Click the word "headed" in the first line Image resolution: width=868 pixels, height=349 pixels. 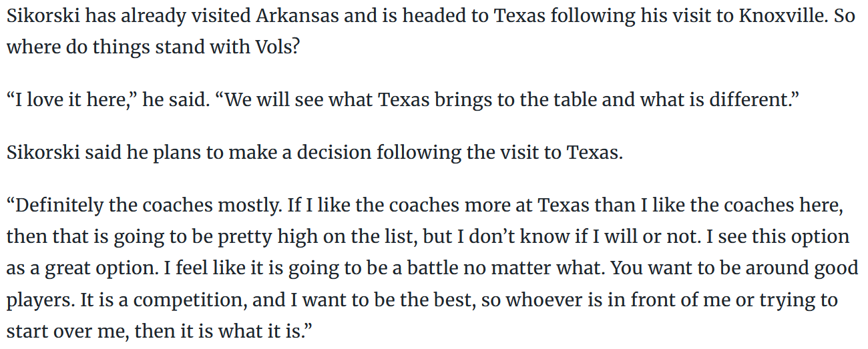coord(433,17)
